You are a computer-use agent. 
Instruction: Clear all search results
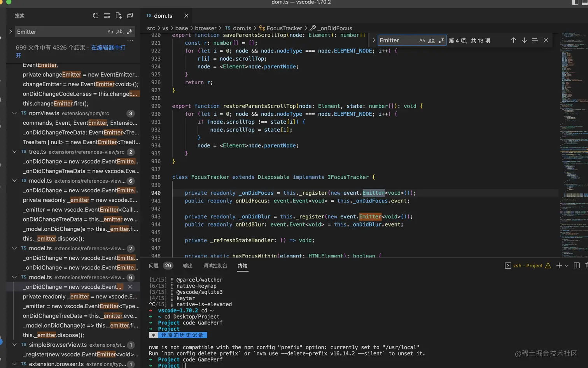(x=107, y=16)
